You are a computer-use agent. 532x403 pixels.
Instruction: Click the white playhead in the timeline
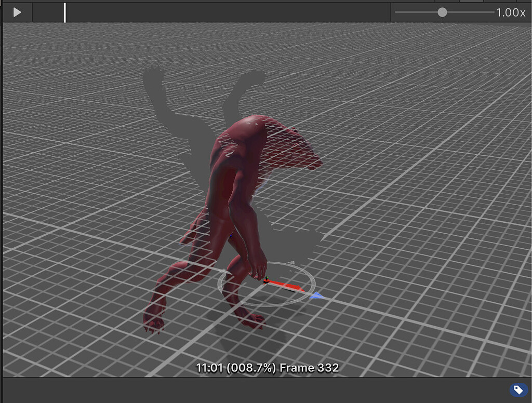pos(63,11)
